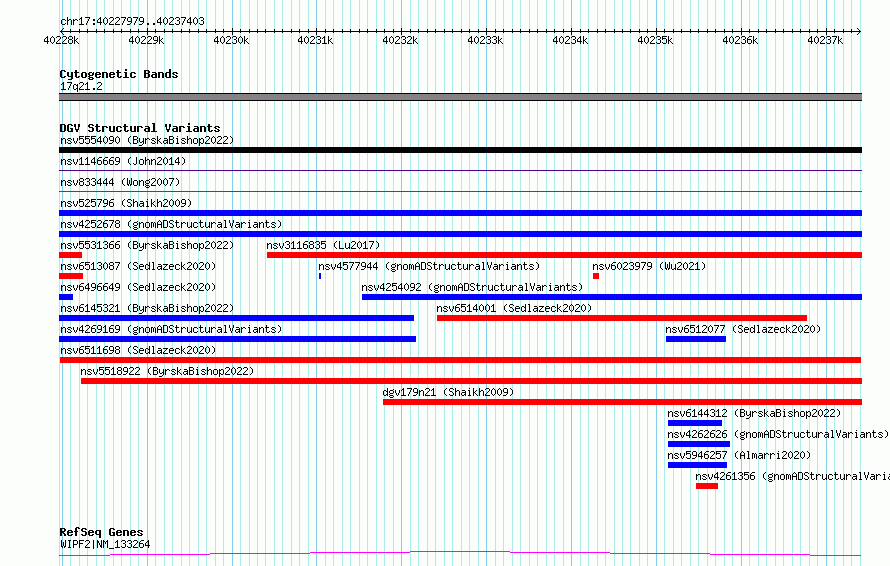Click the chr17:40227979..40237403 coordinate label
This screenshot has height=566, width=890.
point(132,22)
